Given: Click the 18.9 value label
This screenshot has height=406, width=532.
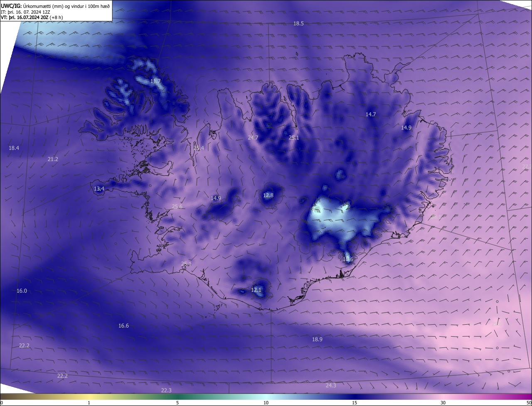Looking at the screenshot, I should pos(317,339).
